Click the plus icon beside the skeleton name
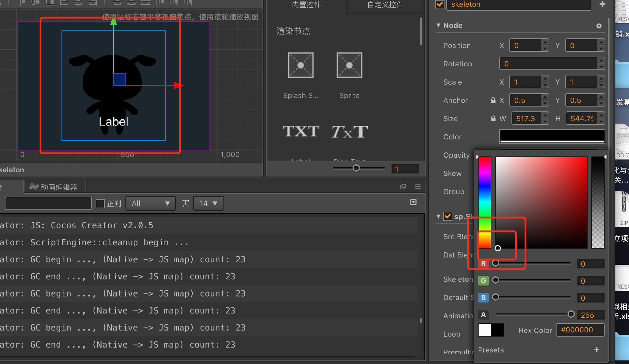This screenshot has width=629, height=364. [x=602, y=4]
